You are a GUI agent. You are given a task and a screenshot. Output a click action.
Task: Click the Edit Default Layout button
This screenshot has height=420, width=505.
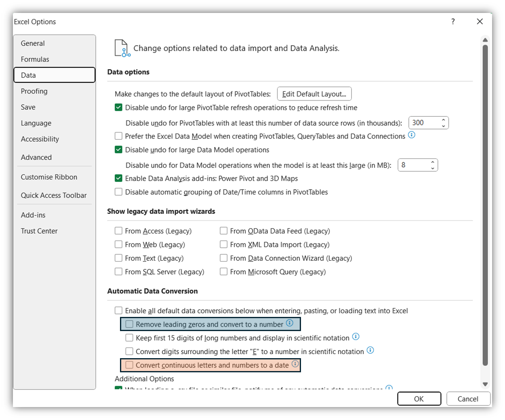tap(314, 93)
